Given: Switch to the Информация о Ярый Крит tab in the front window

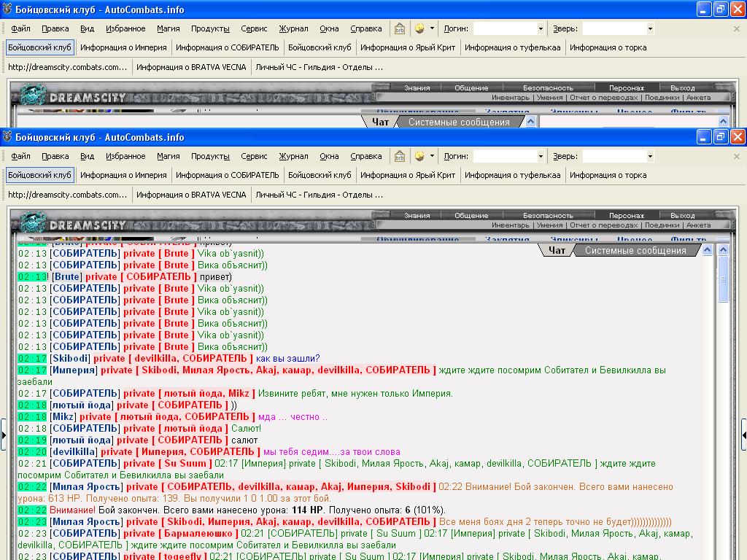Looking at the screenshot, I should click(408, 175).
